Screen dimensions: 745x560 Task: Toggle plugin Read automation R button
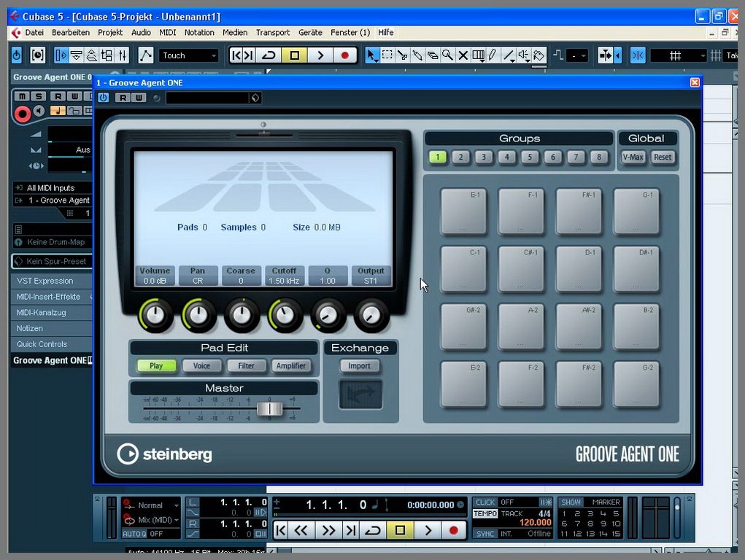coord(123,98)
